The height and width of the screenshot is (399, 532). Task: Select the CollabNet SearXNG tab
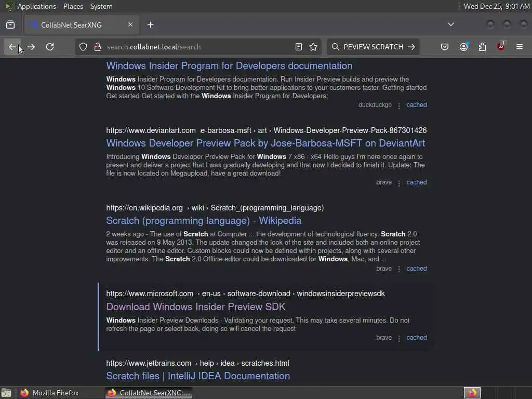tap(82, 25)
